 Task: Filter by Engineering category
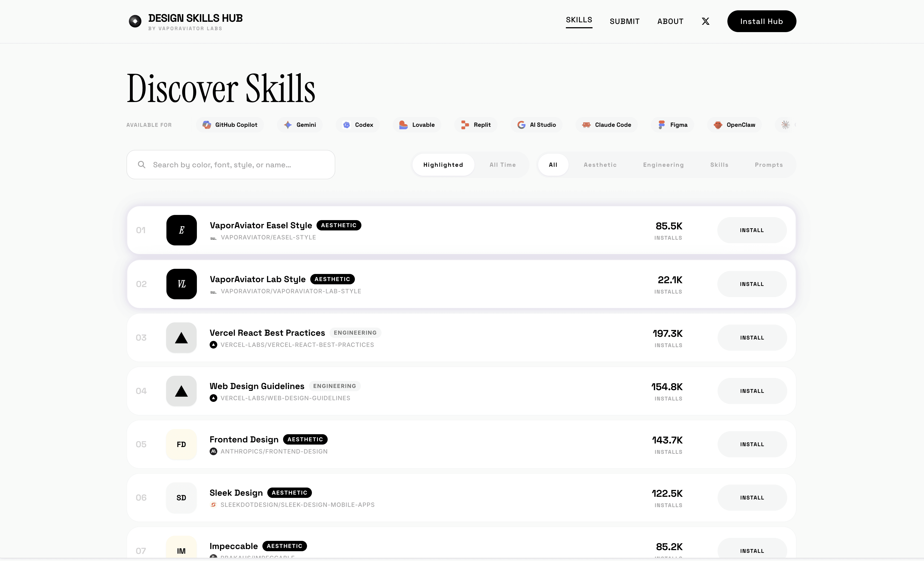[x=663, y=165]
